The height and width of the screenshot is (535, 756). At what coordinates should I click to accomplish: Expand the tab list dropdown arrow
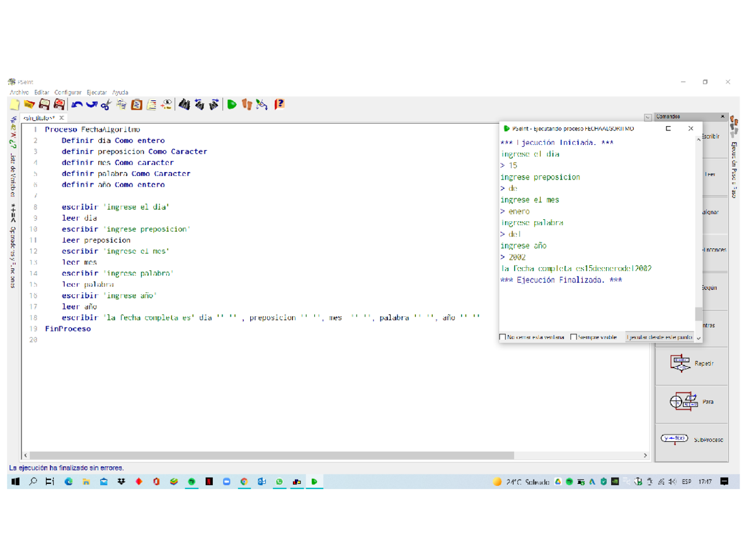pyautogui.click(x=648, y=118)
